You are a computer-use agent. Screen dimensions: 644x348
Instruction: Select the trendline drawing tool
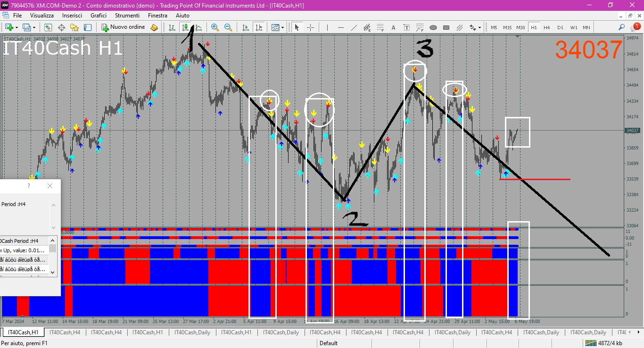(x=354, y=27)
